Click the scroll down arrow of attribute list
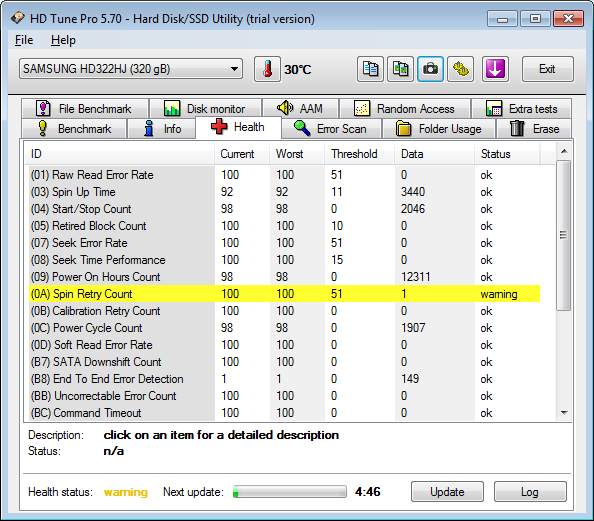This screenshot has height=521, width=594. [x=564, y=413]
